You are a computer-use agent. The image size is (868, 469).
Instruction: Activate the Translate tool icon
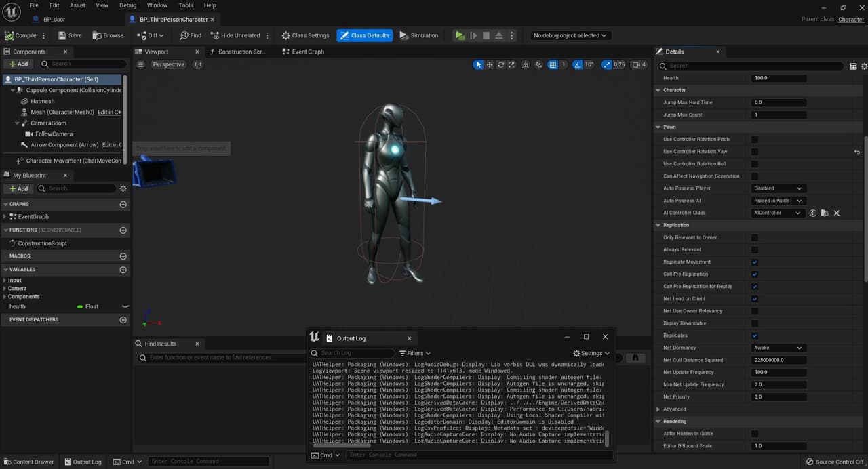(490, 64)
